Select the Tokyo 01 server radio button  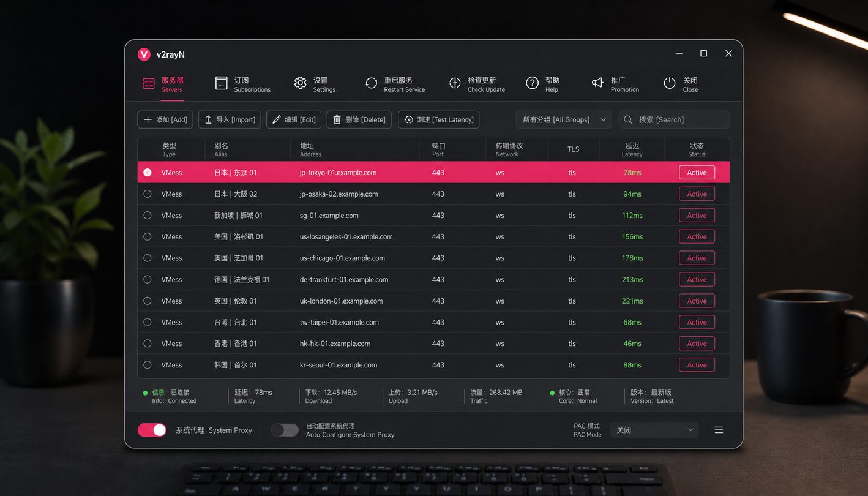click(x=148, y=173)
